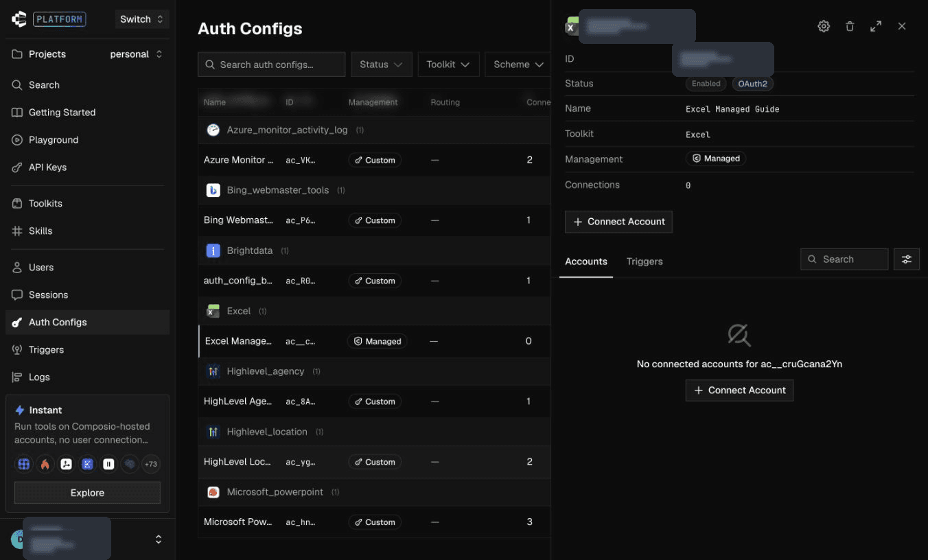Expand the user account menu at sidebar bottom
928x560 pixels.
click(159, 539)
